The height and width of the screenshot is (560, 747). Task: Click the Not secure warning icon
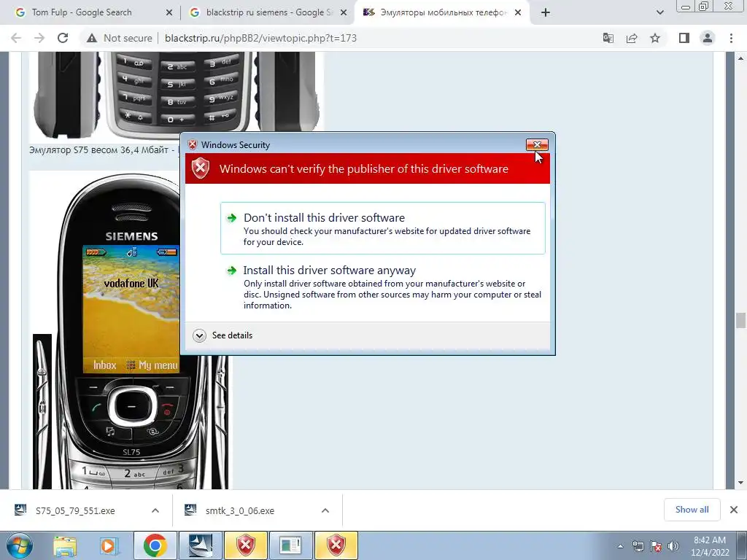(x=91, y=38)
